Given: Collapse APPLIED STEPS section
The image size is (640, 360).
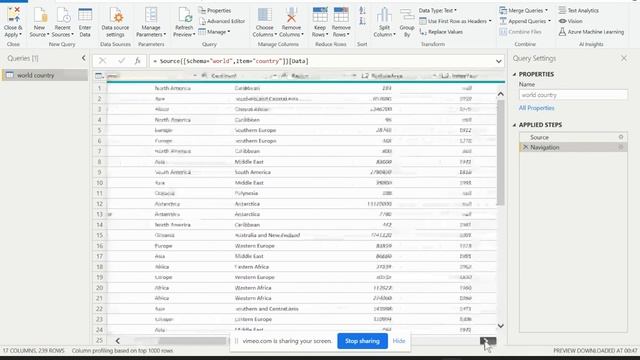Looking at the screenshot, I should [x=514, y=125].
